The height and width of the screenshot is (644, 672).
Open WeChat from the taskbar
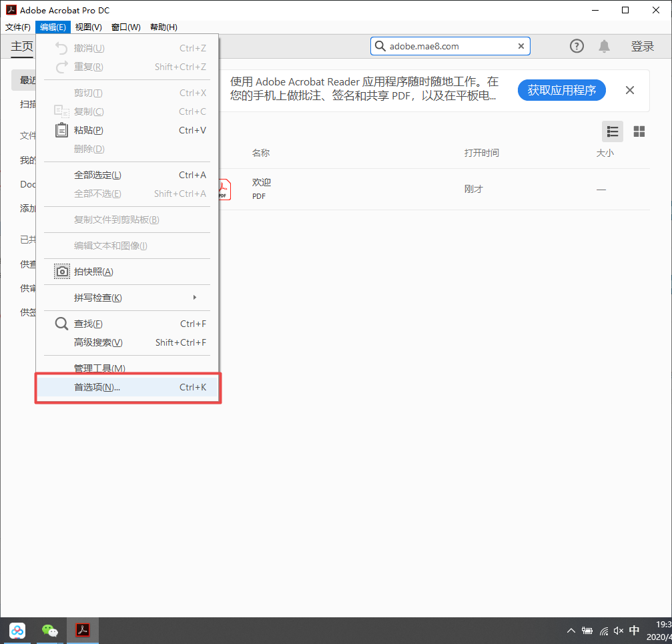[x=49, y=630]
